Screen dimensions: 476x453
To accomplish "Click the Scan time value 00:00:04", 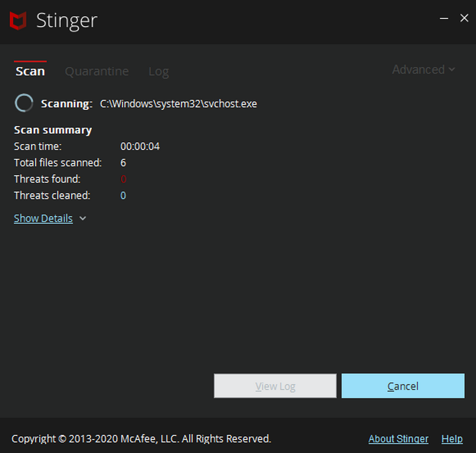I will (140, 146).
